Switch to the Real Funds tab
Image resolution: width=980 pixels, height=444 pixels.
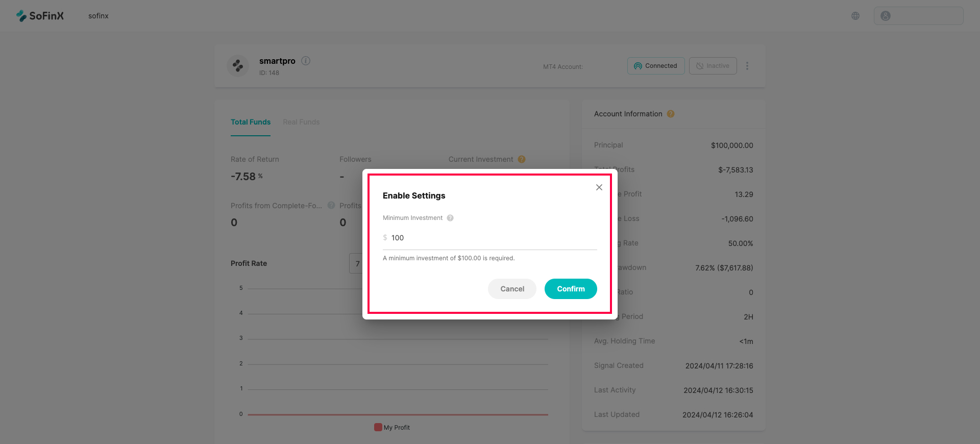point(301,122)
